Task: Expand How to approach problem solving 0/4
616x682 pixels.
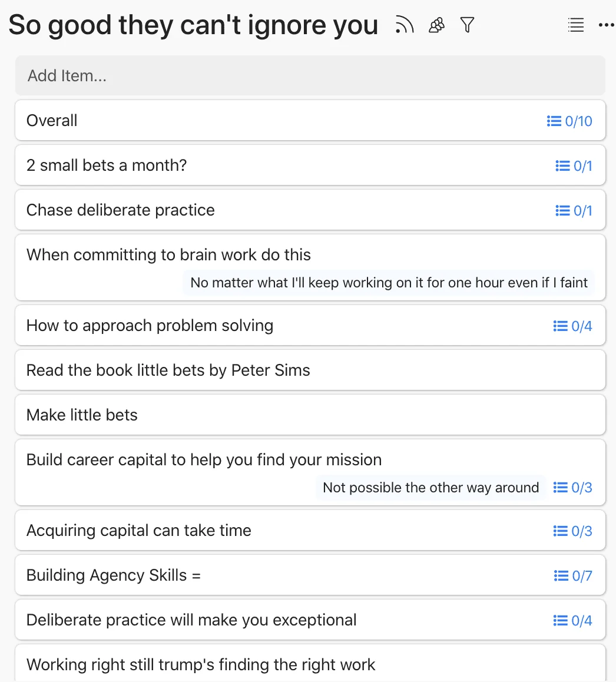Action: (x=572, y=326)
